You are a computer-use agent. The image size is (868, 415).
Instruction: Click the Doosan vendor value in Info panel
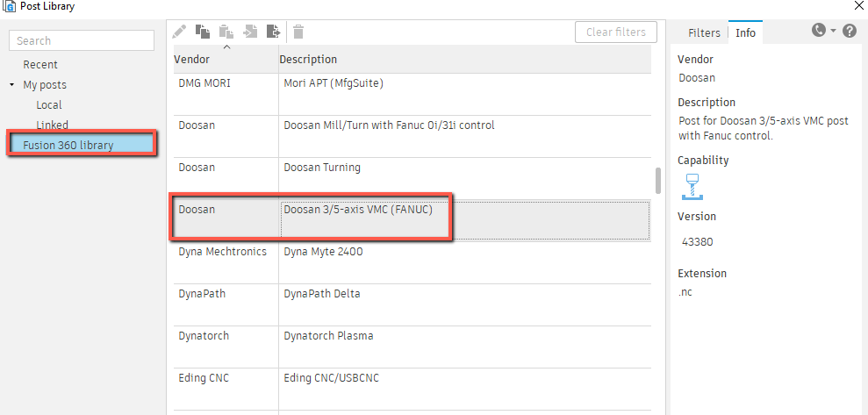point(697,78)
